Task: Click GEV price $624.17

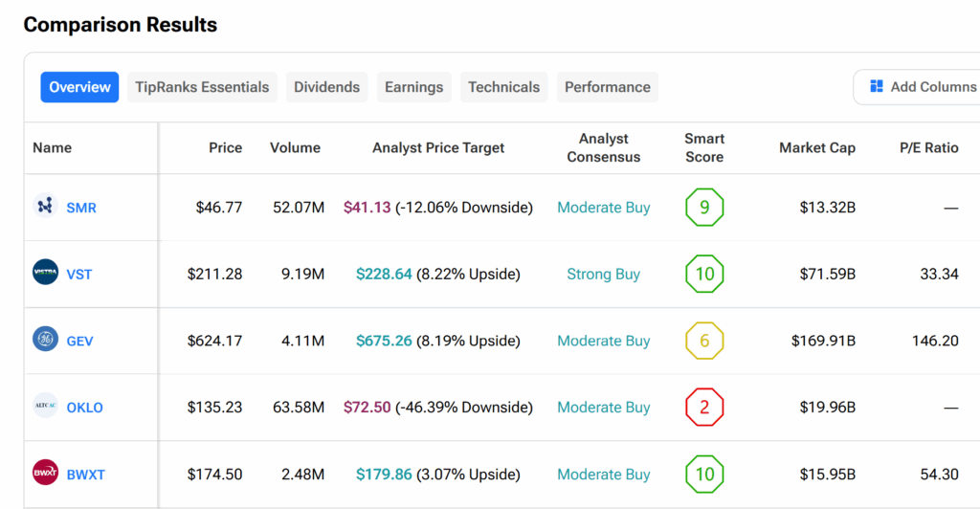Action: pos(214,341)
